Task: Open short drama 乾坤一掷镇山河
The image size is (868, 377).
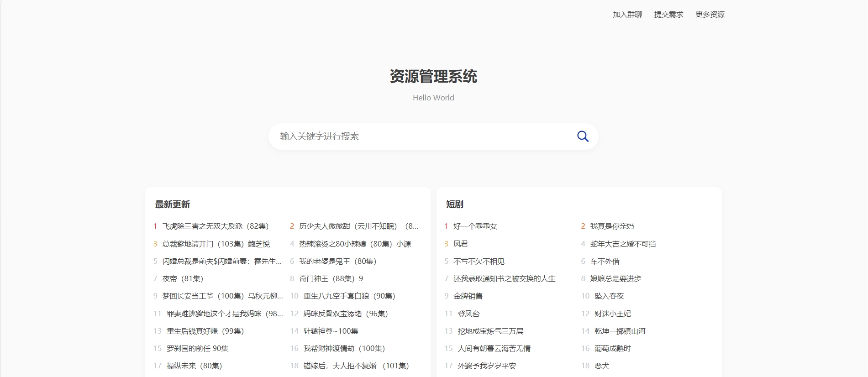Action: pyautogui.click(x=620, y=331)
